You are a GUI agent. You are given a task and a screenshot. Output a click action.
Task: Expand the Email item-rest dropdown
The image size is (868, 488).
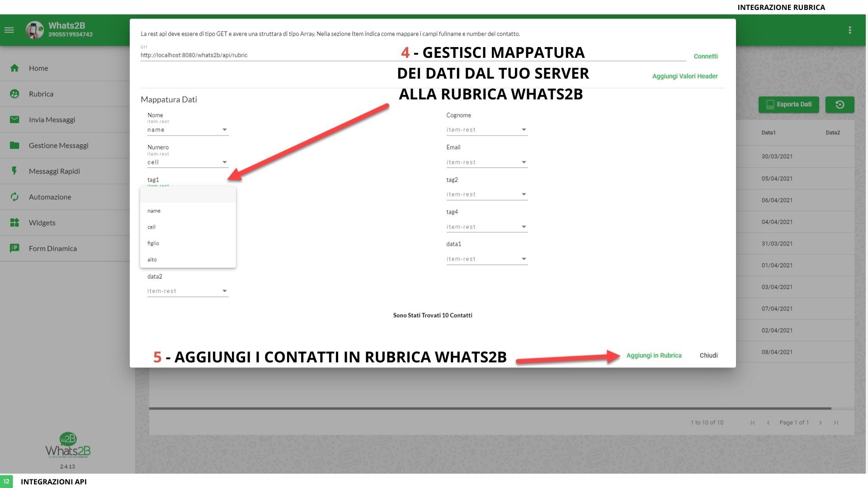(x=487, y=163)
